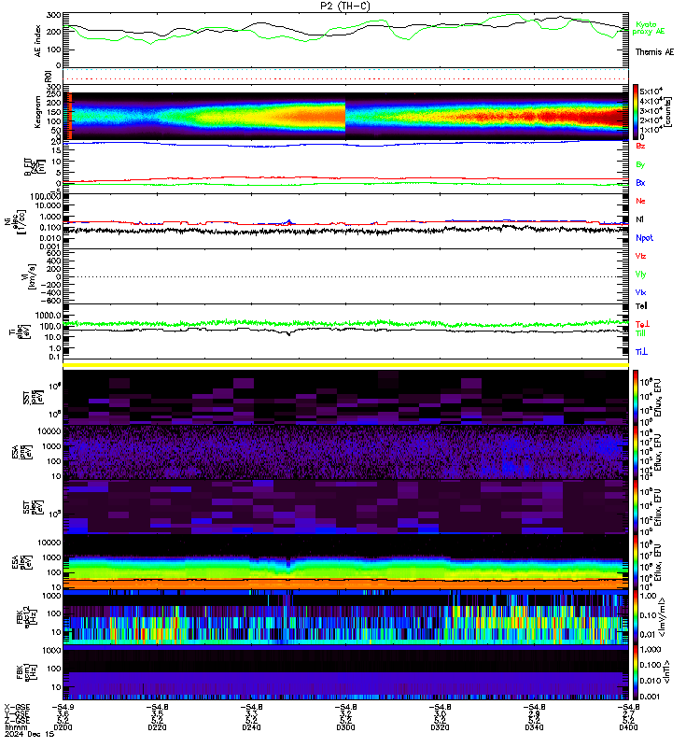The width and height of the screenshot is (700, 747).
Task: Click the red Bz legend label
Action: pos(640,146)
